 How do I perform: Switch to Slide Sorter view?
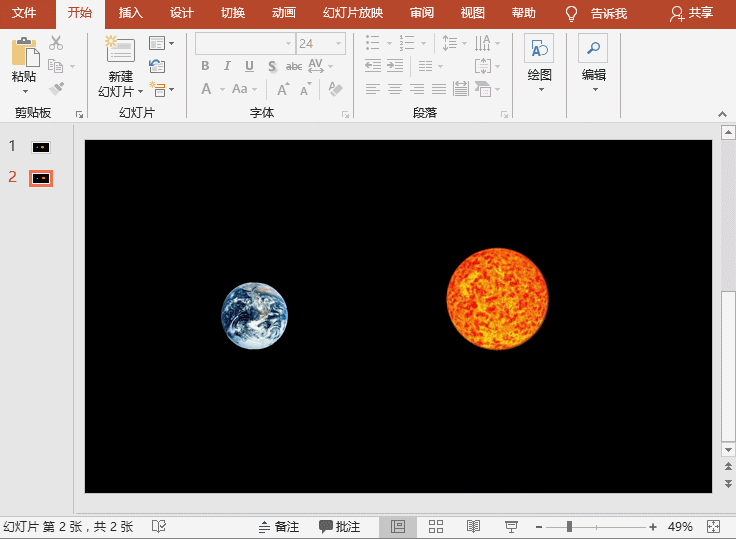[436, 526]
